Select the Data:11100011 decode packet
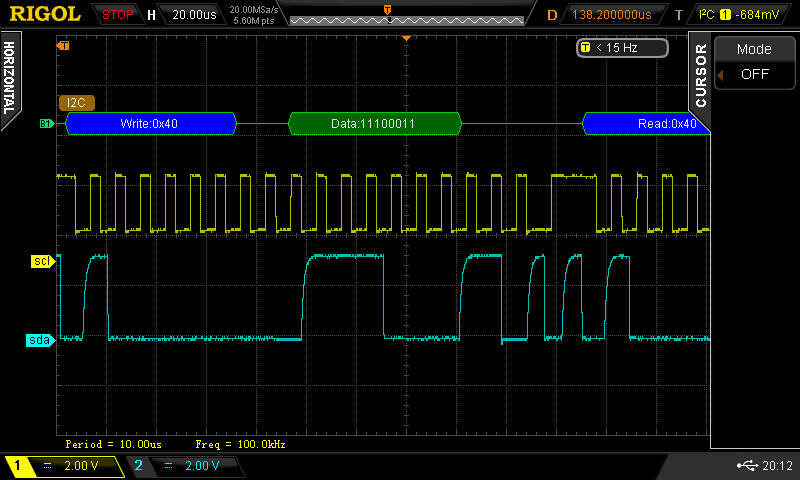 374,123
